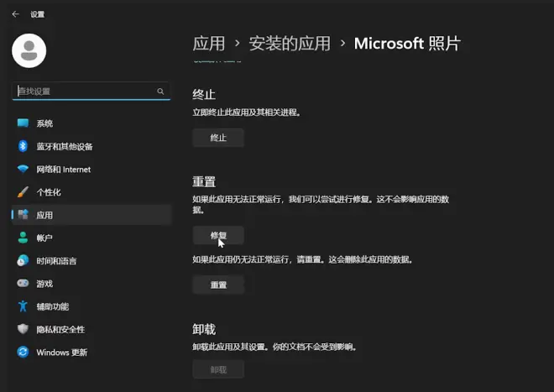The image size is (554, 392).
Task: Go to 安装的应用 breadcrumb
Action: click(290, 44)
